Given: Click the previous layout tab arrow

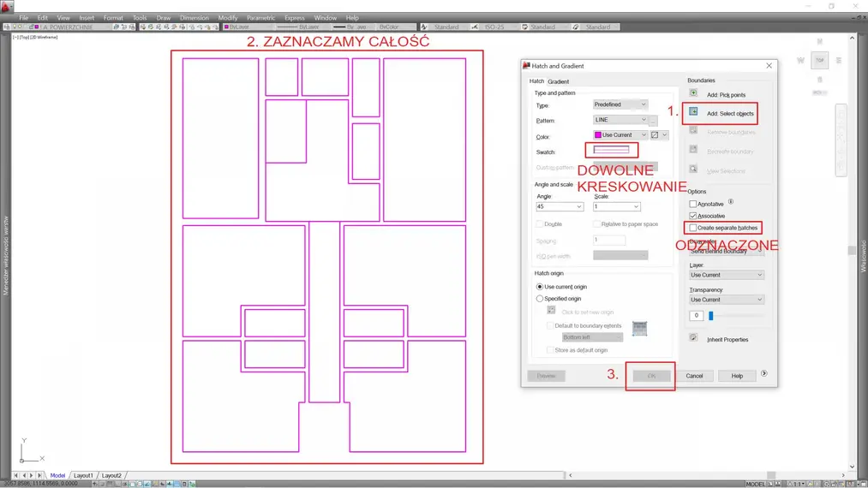Looking at the screenshot, I should (24, 475).
